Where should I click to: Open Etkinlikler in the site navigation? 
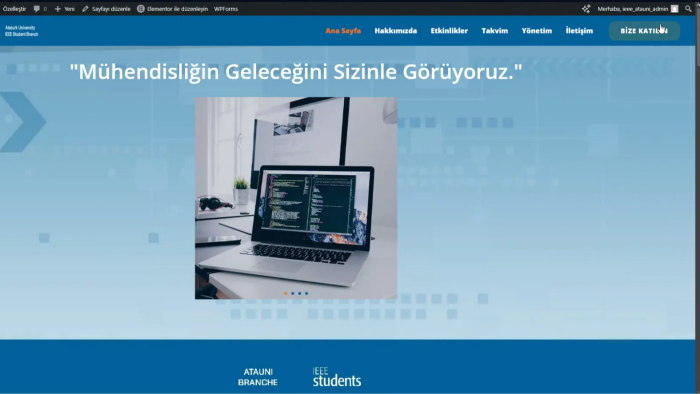point(449,31)
